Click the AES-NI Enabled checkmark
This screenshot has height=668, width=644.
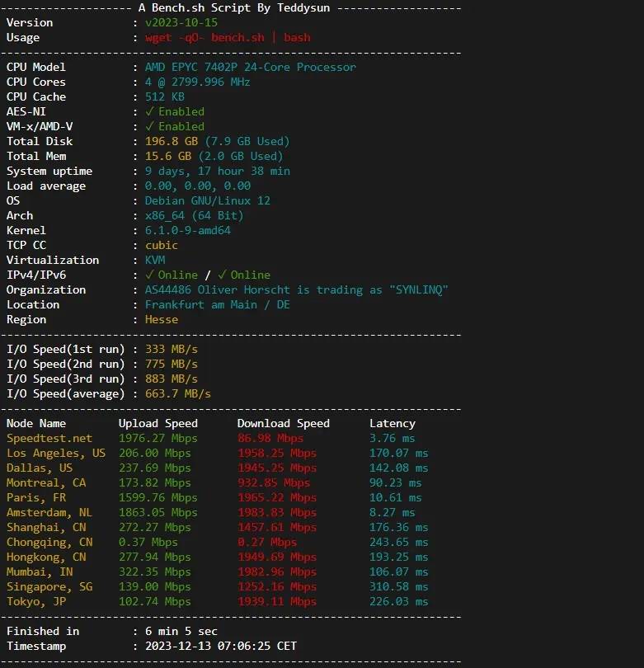pos(149,111)
